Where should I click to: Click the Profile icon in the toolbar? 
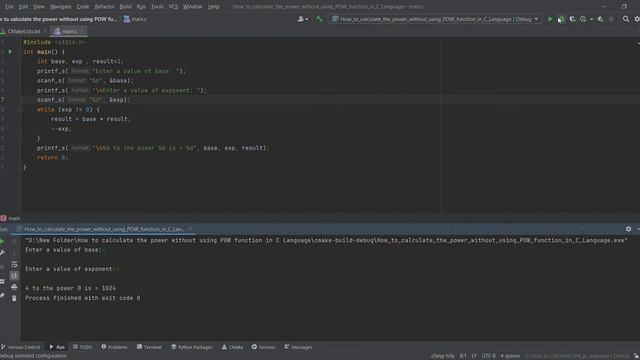pos(583,19)
